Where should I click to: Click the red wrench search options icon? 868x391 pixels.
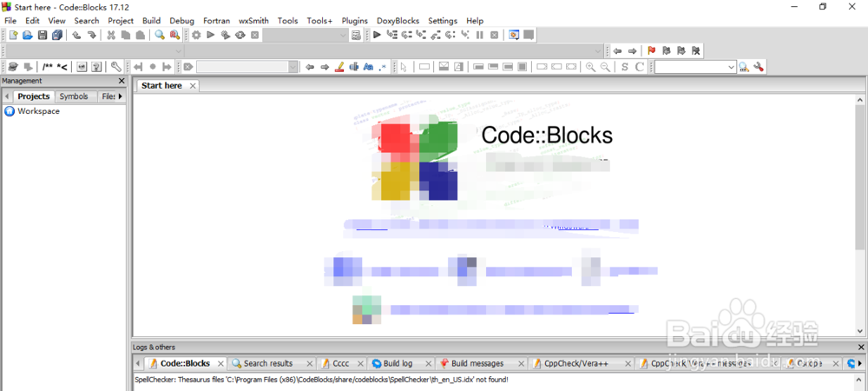[759, 67]
